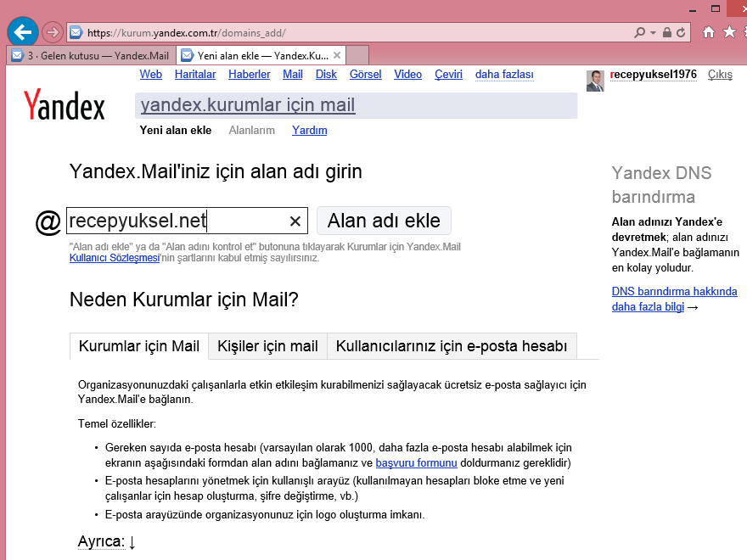Open the Alanlarım menu item

(251, 130)
